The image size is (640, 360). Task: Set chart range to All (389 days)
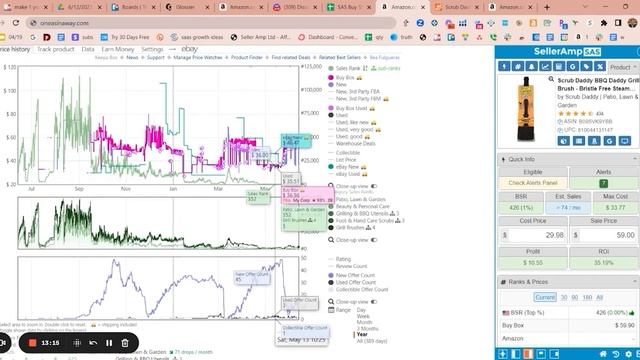371,340
